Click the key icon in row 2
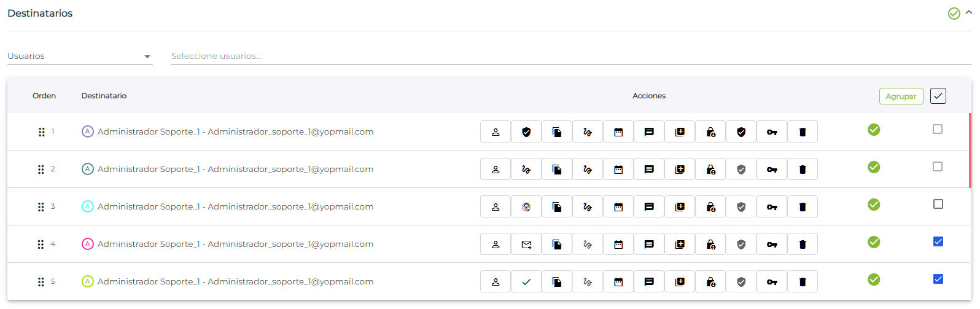Screen dimensions: 980x309 point(772,170)
